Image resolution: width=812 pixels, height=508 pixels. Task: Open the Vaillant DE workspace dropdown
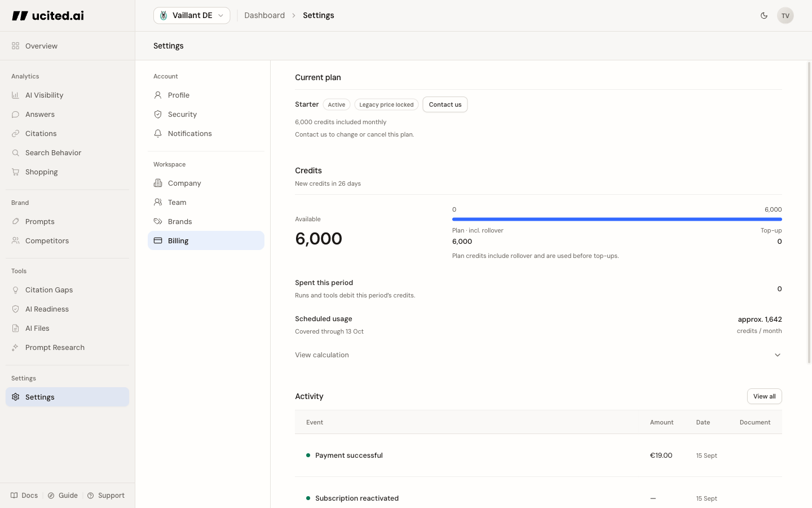tap(192, 15)
